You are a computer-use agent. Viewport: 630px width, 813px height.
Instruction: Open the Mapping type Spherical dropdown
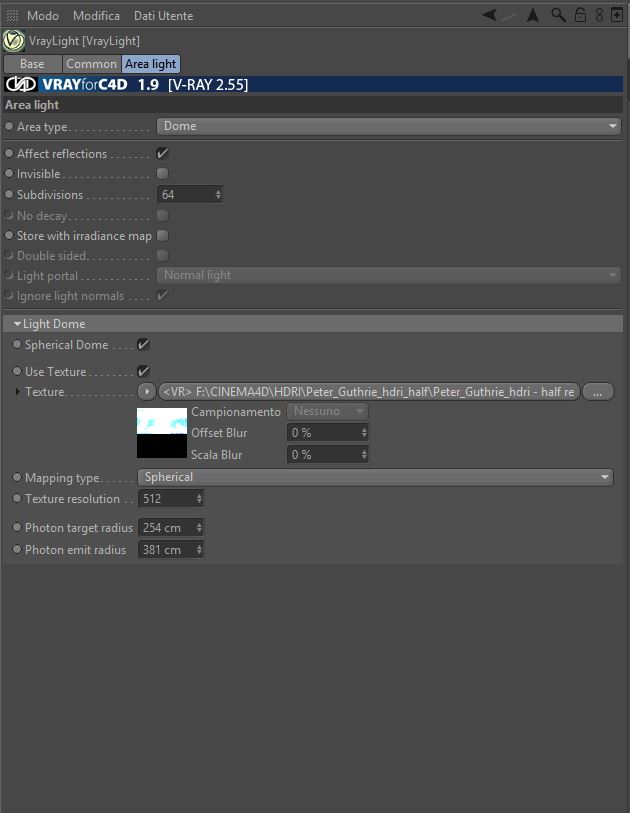tap(375, 477)
